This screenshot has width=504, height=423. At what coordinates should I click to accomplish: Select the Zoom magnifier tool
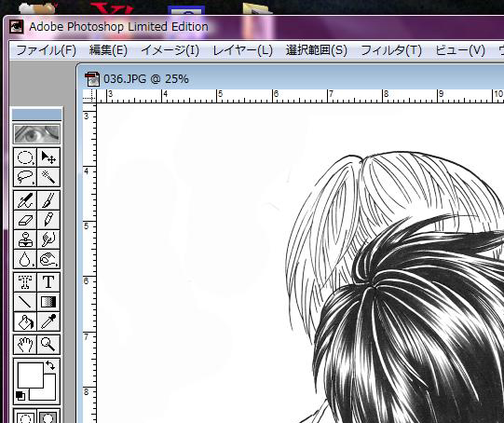tap(48, 345)
